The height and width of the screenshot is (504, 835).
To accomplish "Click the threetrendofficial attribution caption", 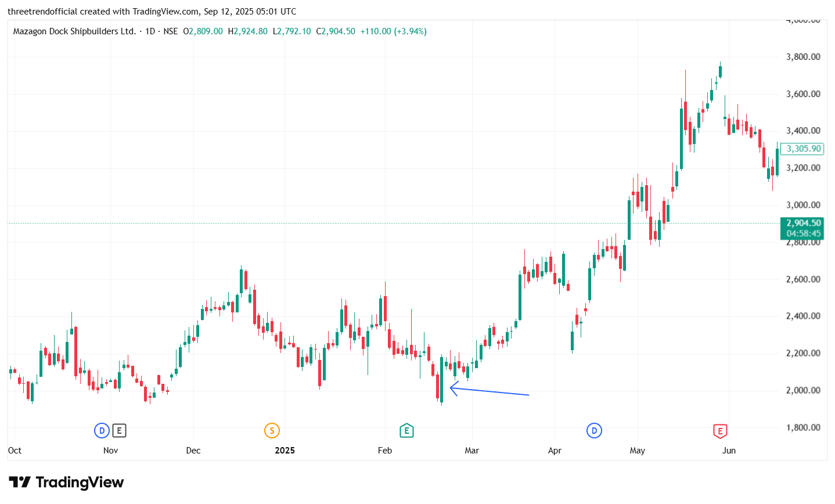I will click(x=152, y=12).
